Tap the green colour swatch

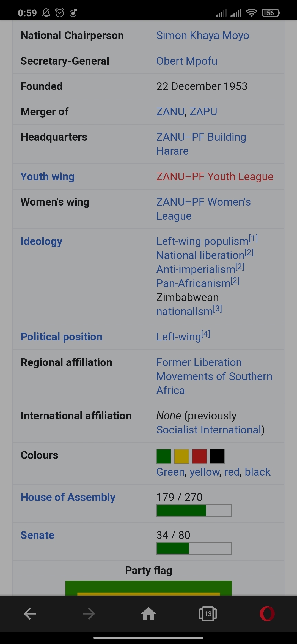(164, 456)
